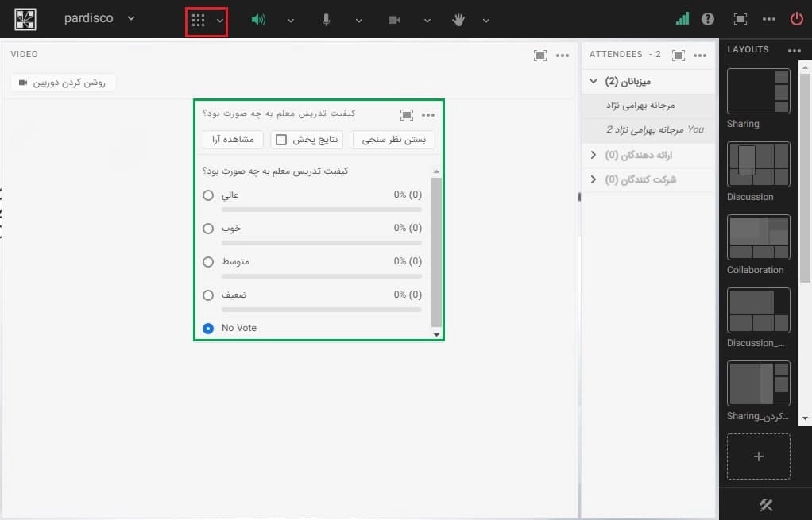This screenshot has height=520, width=812.
Task: Click the poll scrollbar up arrow
Action: (x=436, y=171)
